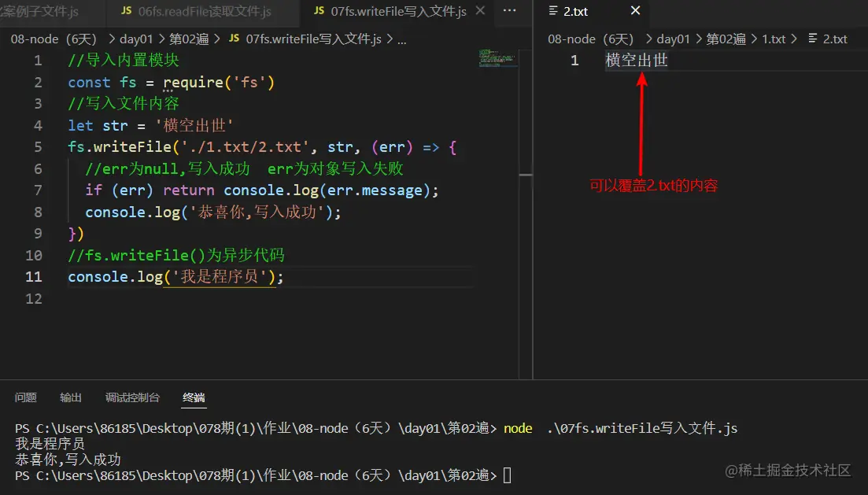The height and width of the screenshot is (495, 868).
Task: Click the JS icon in the breadcrumb
Action: click(235, 39)
